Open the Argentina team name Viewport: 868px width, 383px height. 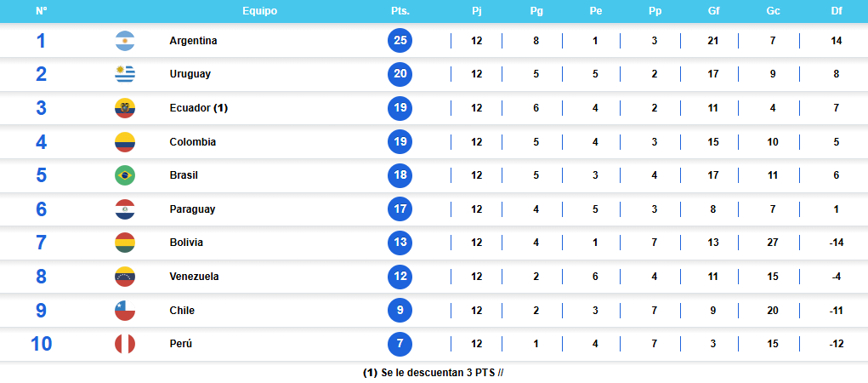click(193, 41)
